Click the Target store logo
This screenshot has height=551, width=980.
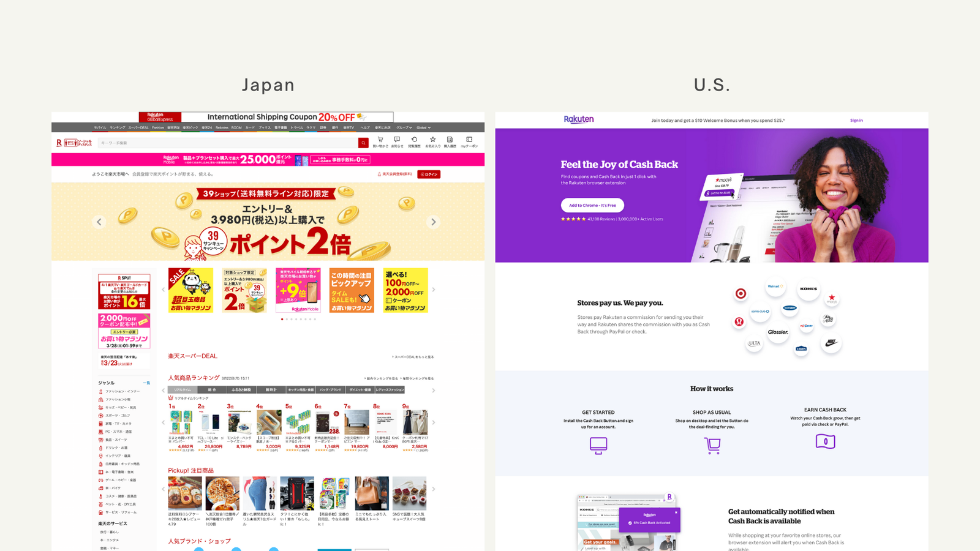[741, 293]
